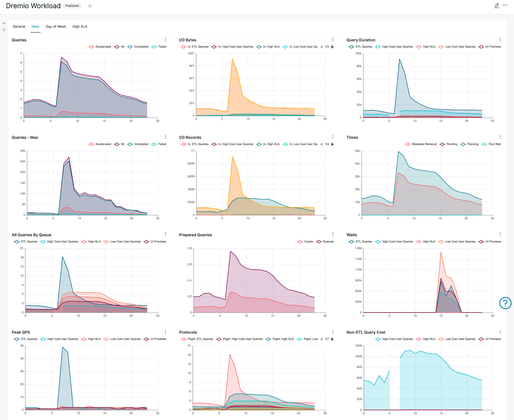The height and width of the screenshot is (420, 514).
Task: Show next legend page in I/O Bytes
Action: (333, 47)
